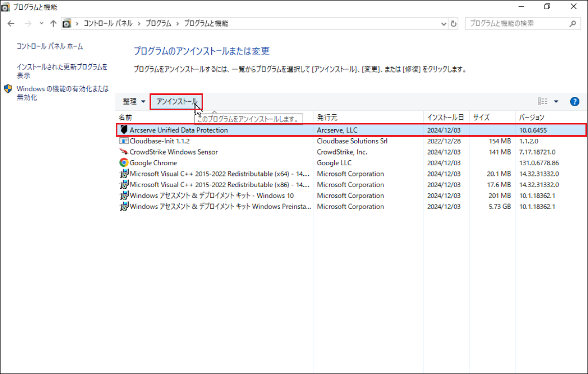Click CrowdStrike, Inc. publisher cell
The width and height of the screenshot is (588, 374).
coord(341,152)
